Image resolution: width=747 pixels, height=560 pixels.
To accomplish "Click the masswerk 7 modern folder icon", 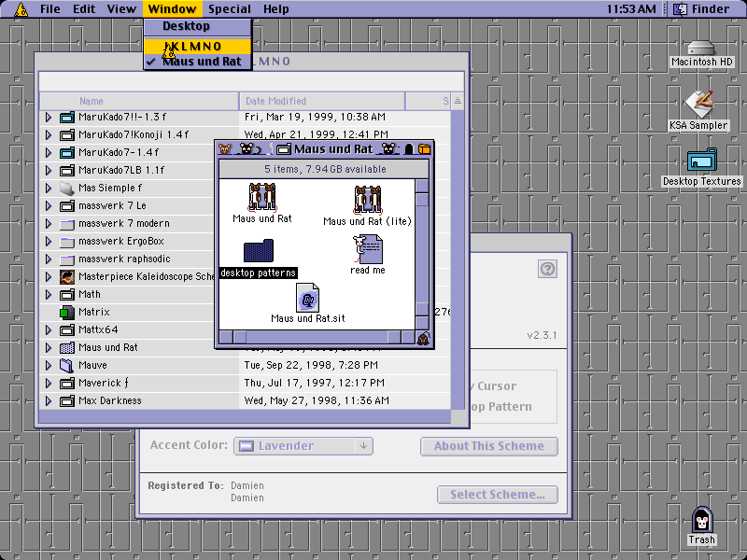I will coord(67,224).
